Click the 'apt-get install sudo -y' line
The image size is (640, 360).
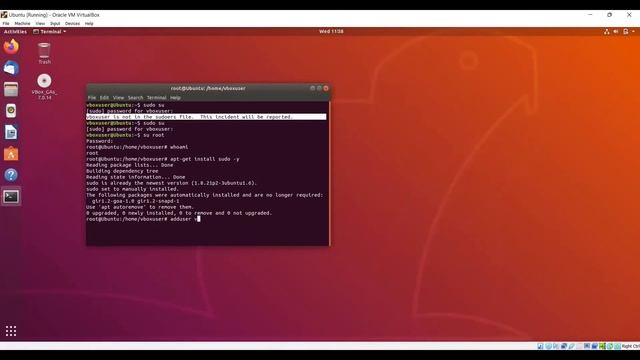(163, 159)
